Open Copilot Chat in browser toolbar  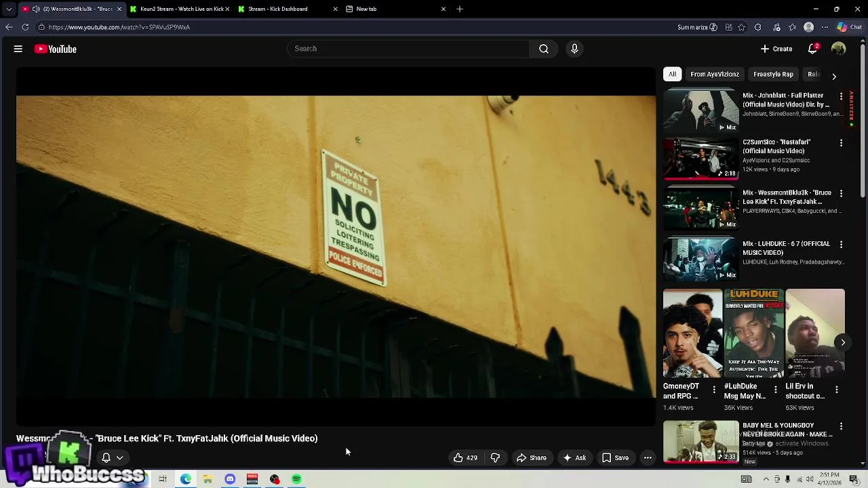(849, 27)
